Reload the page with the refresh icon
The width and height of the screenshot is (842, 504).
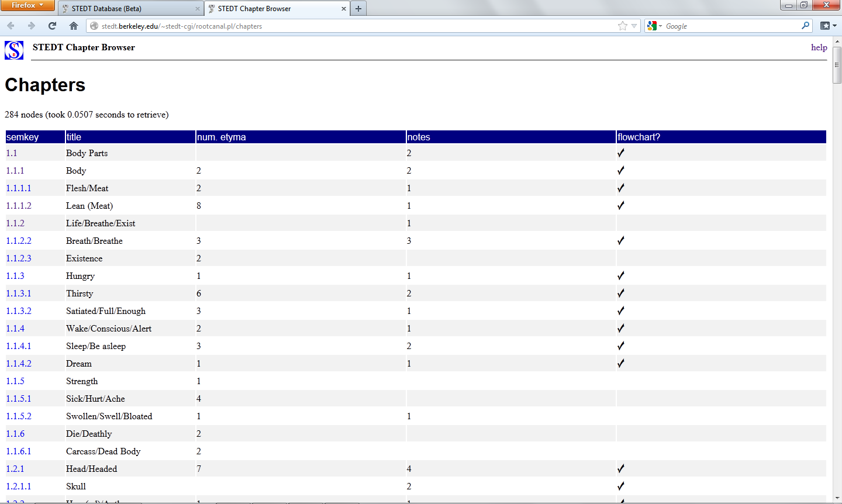tap(52, 26)
